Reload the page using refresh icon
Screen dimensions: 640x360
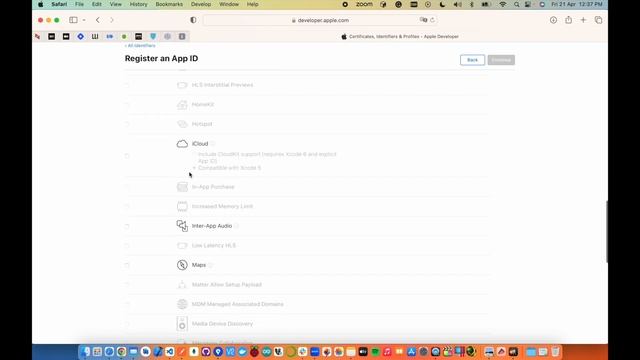432,20
